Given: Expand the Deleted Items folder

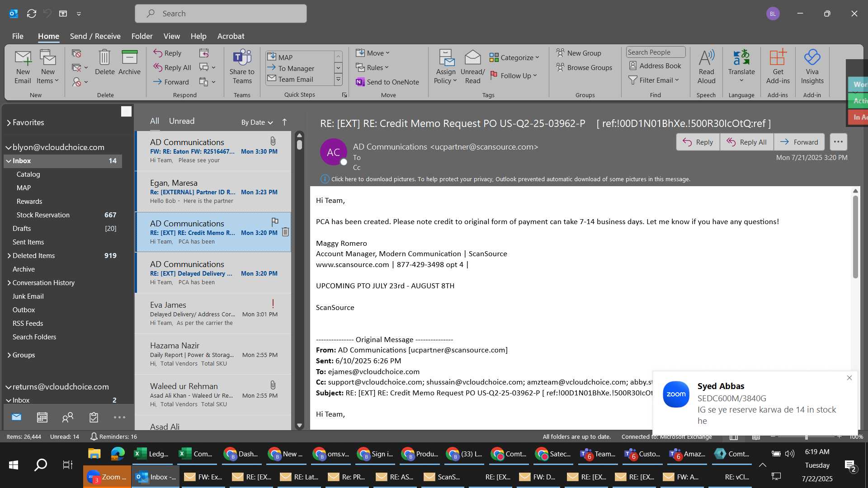Looking at the screenshot, I should 9,256.
